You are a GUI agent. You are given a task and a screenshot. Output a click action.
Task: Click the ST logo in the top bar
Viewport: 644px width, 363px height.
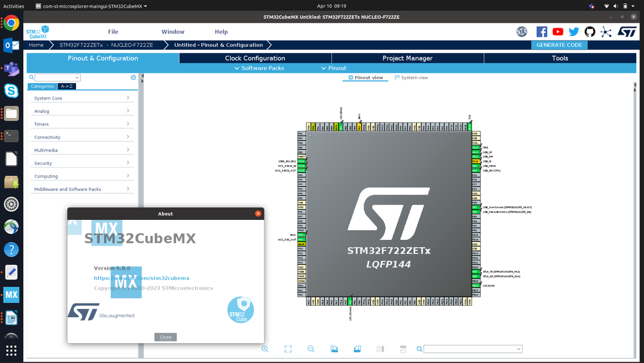[x=627, y=32]
